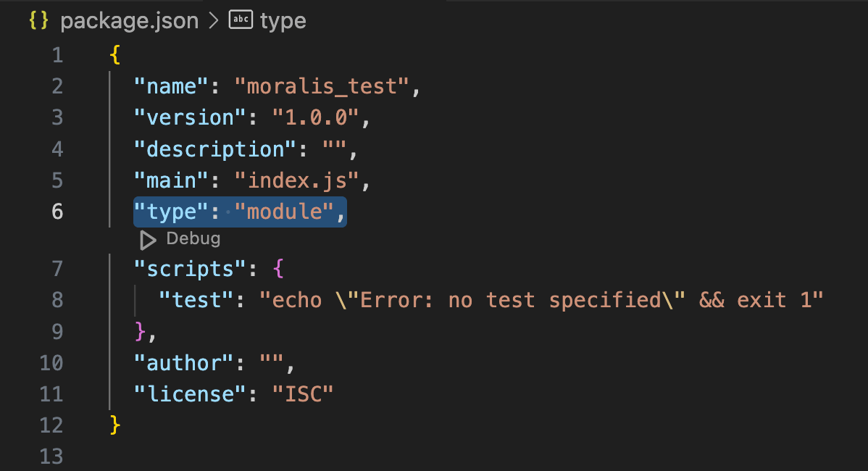Click line number 7 in gutter
The height and width of the screenshot is (471, 868).
[x=57, y=269]
